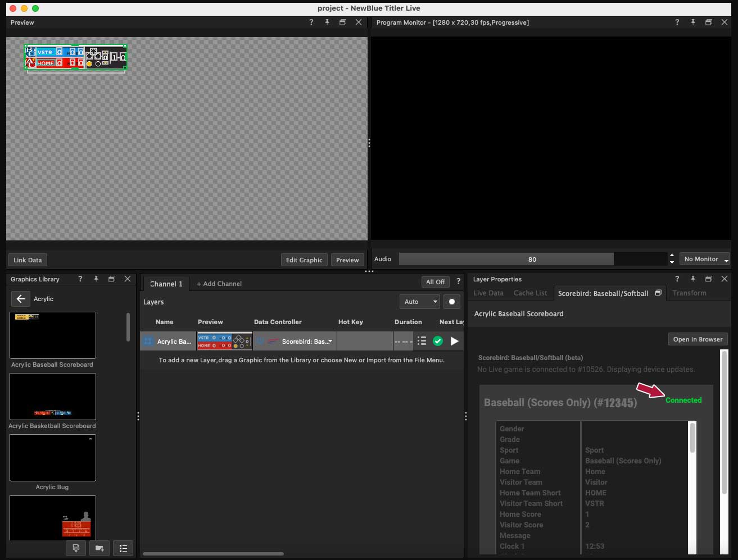Toggle the round record button in Layers
The height and width of the screenshot is (560, 738).
pos(451,302)
